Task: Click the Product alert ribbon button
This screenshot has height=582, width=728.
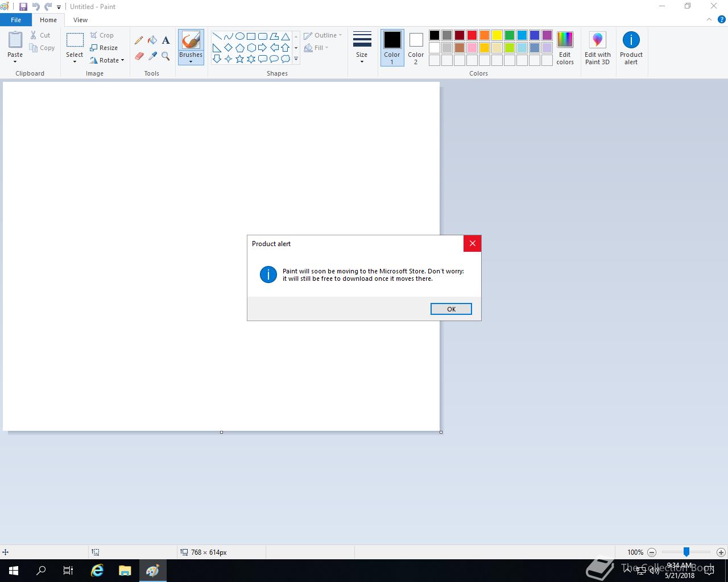Action: click(x=631, y=48)
